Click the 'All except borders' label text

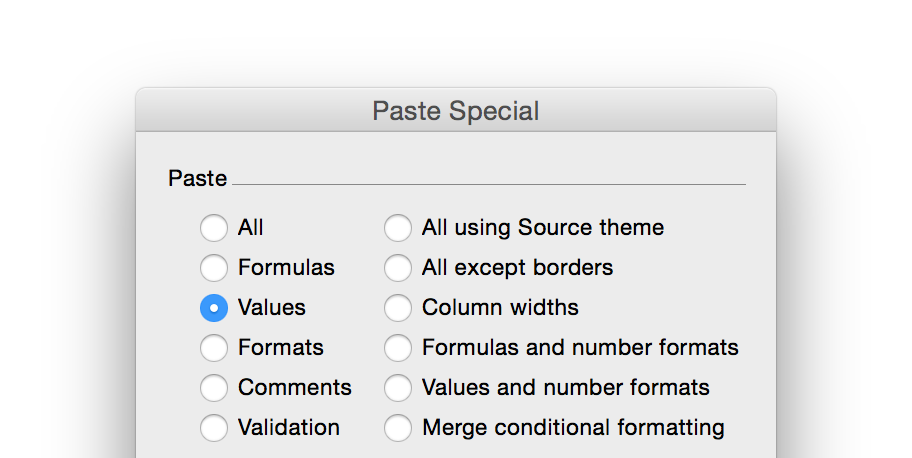tap(517, 268)
